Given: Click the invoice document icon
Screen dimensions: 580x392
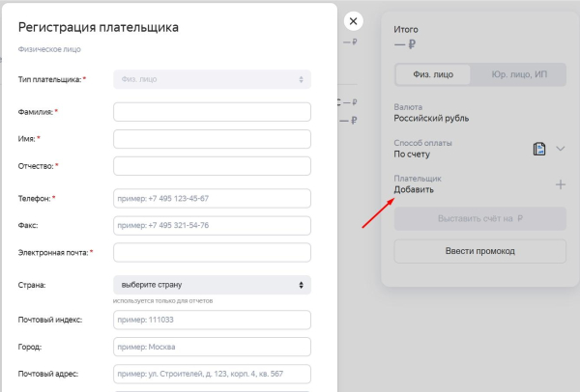Looking at the screenshot, I should (x=540, y=149).
